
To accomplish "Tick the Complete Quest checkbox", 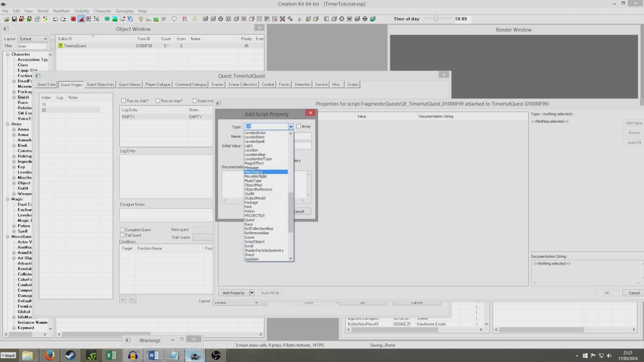I will pos(122,230).
